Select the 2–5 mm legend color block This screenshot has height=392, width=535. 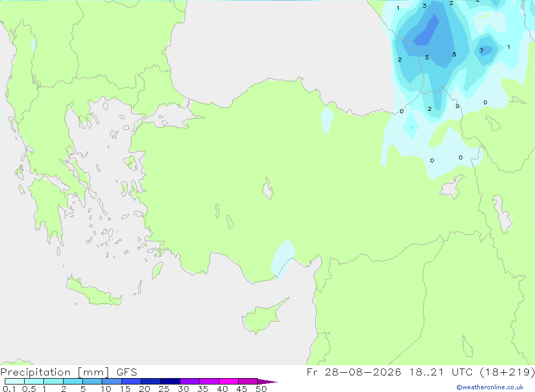tap(73, 381)
